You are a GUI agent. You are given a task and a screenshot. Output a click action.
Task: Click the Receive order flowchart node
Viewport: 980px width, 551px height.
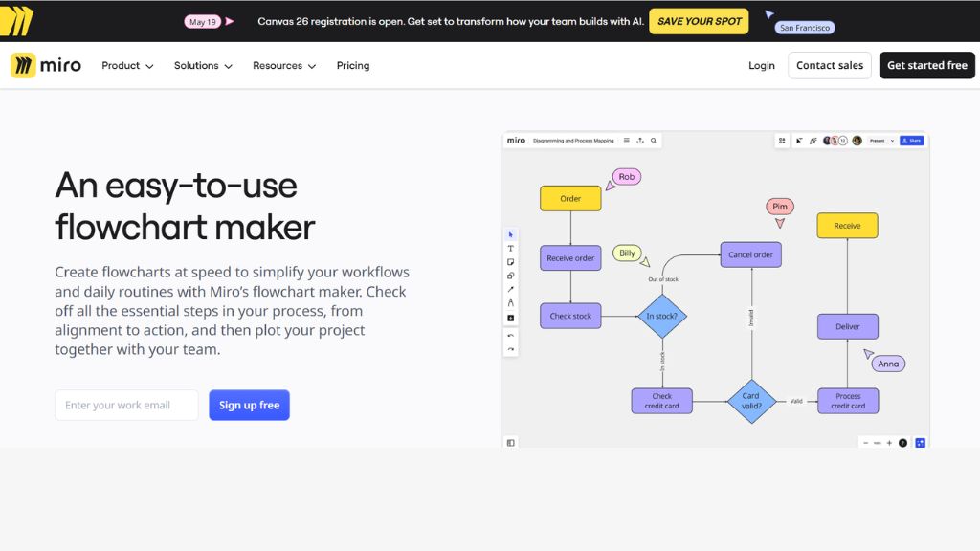tap(570, 258)
